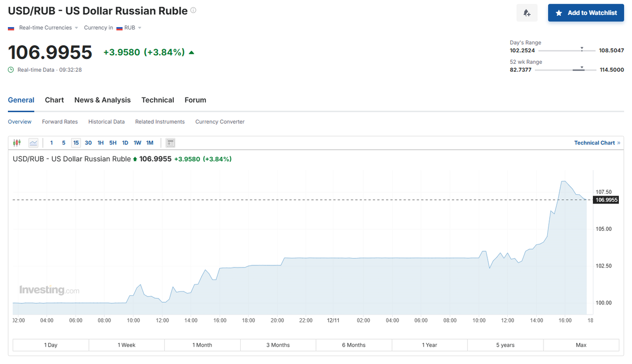Switch to candlestick chart type icon
Viewport: 632px width, 364px height.
17,143
